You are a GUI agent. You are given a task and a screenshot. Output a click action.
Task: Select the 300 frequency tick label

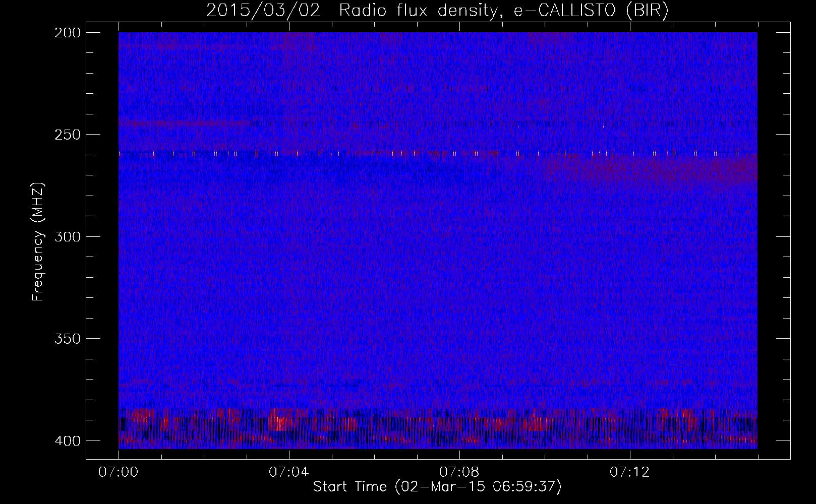coord(67,236)
